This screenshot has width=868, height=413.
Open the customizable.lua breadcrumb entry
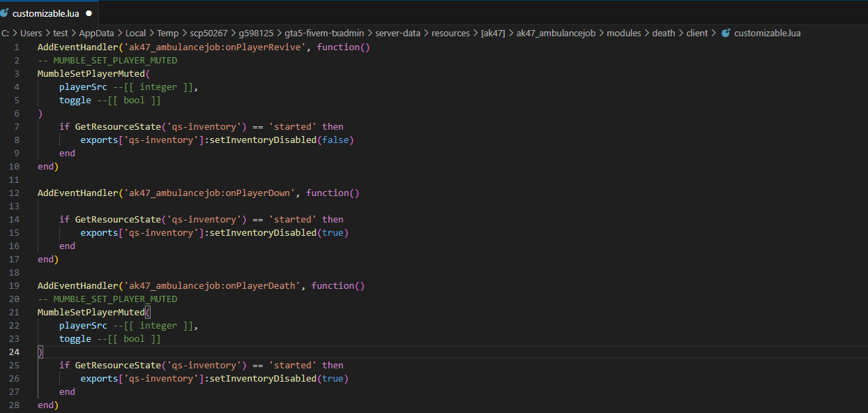coord(767,33)
